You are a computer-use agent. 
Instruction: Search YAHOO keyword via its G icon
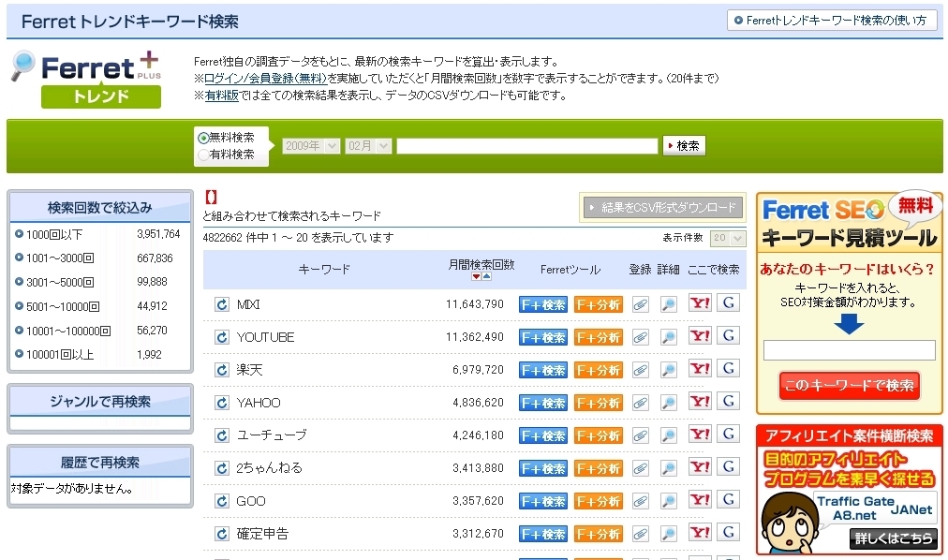[x=729, y=402]
